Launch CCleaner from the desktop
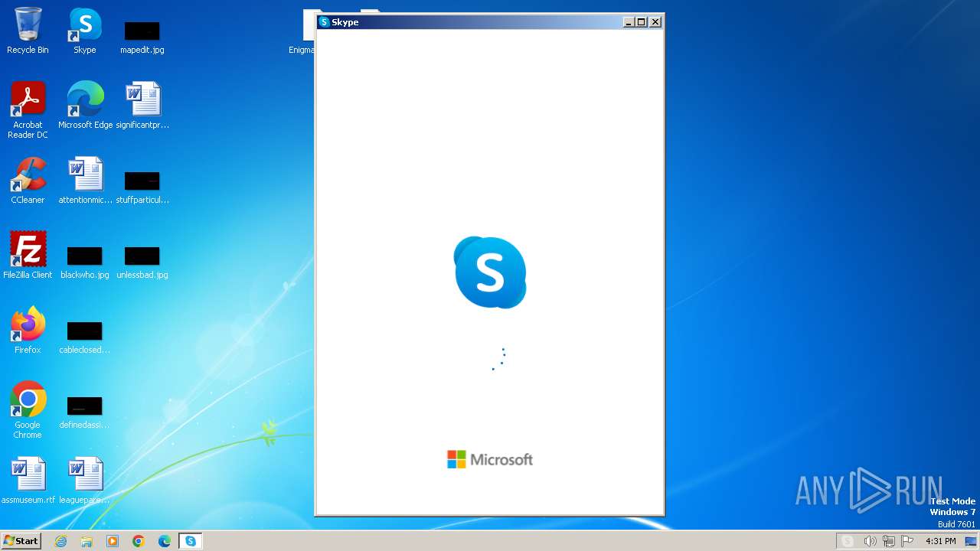This screenshot has height=551, width=980. [x=28, y=181]
